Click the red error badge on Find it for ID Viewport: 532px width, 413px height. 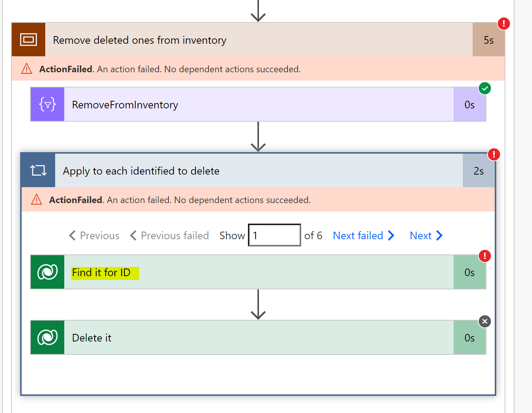click(485, 256)
